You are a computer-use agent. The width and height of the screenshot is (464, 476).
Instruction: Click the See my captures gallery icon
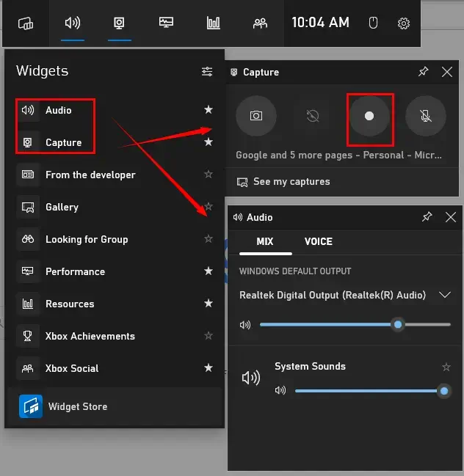pos(242,182)
